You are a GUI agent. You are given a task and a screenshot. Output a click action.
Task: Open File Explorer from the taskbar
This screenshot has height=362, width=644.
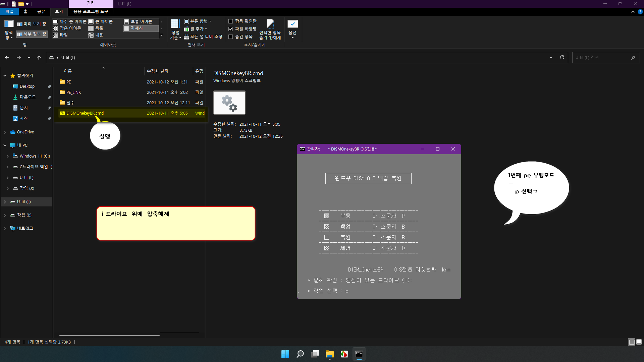(x=330, y=354)
